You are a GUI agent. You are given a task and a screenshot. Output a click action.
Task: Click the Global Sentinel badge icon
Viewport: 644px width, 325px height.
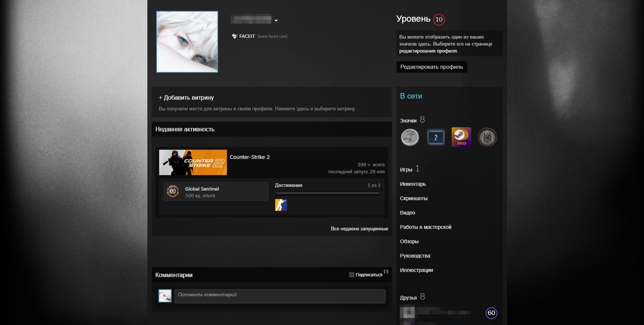pyautogui.click(x=173, y=191)
